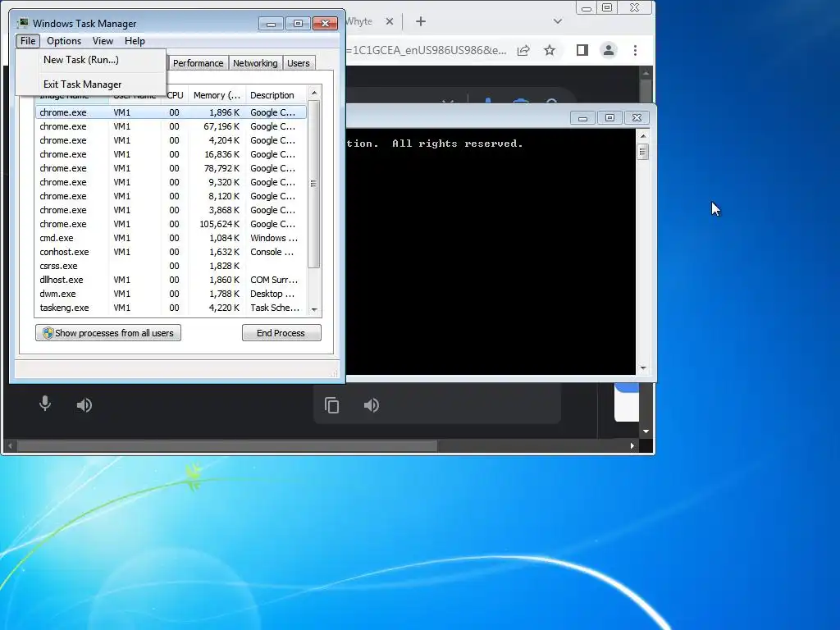Click the process list scroll down arrow
This screenshot has width=840, height=630.
pos(314,309)
